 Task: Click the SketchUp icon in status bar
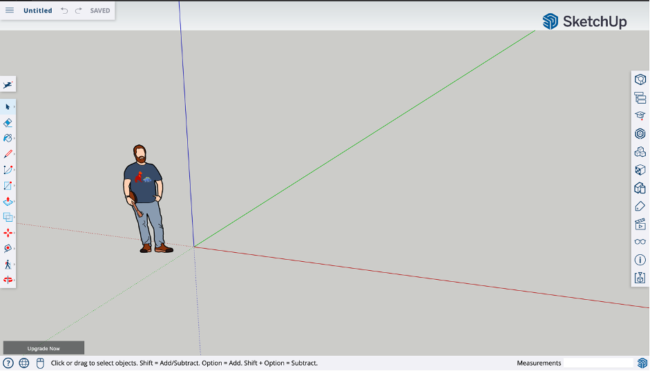tap(642, 364)
